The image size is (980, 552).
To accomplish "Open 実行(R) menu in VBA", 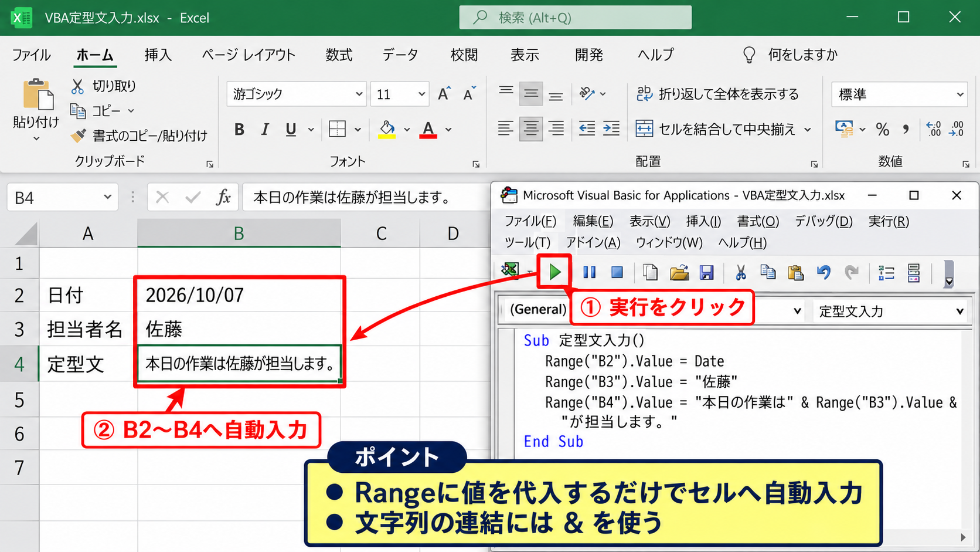I will (x=889, y=221).
